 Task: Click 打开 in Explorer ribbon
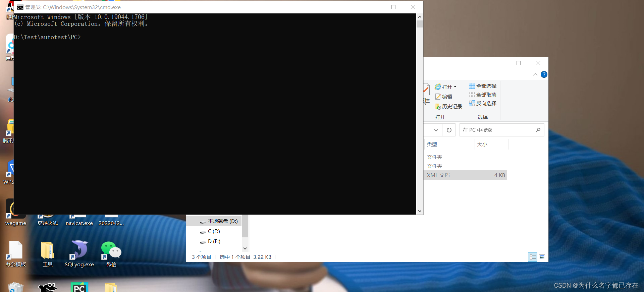pyautogui.click(x=446, y=87)
